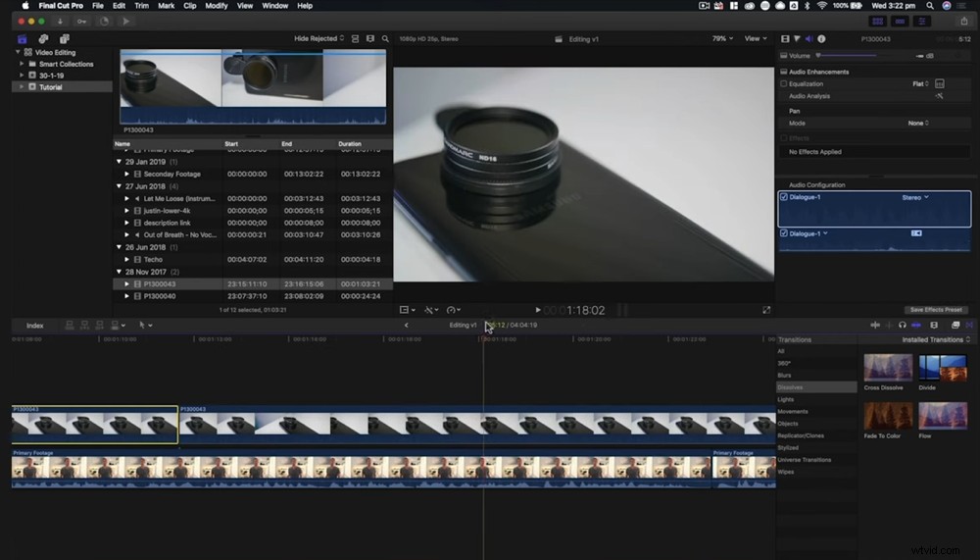Select the Cross Dissolve transition thumbnail
The width and height of the screenshot is (980, 560).
[888, 367]
